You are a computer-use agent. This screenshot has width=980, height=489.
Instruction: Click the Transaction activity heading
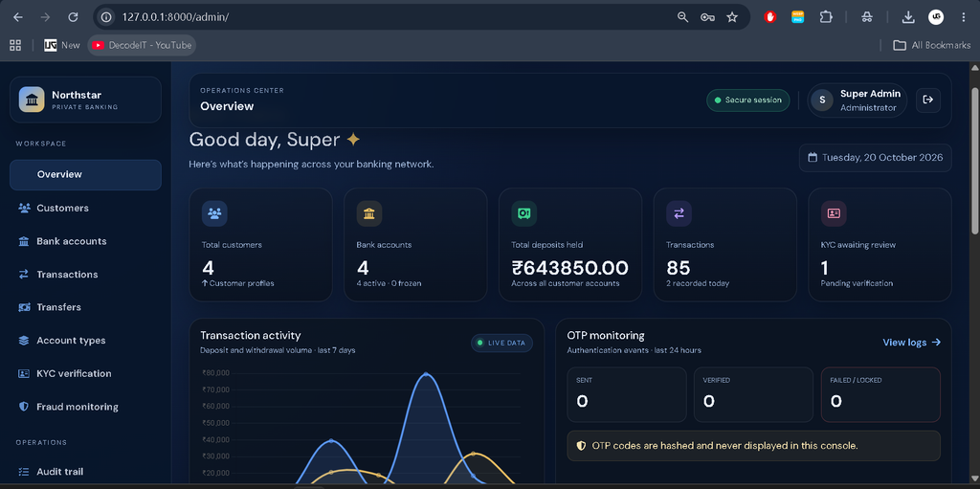point(251,336)
